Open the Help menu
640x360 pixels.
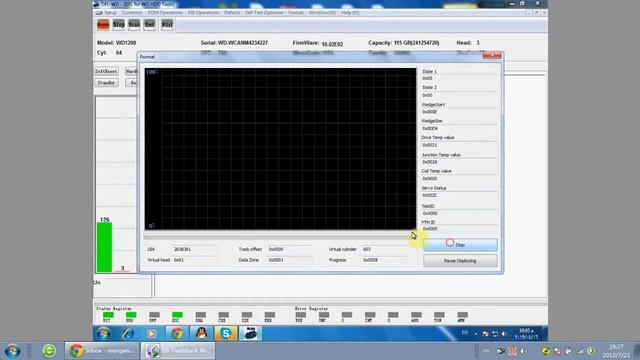[x=350, y=13]
